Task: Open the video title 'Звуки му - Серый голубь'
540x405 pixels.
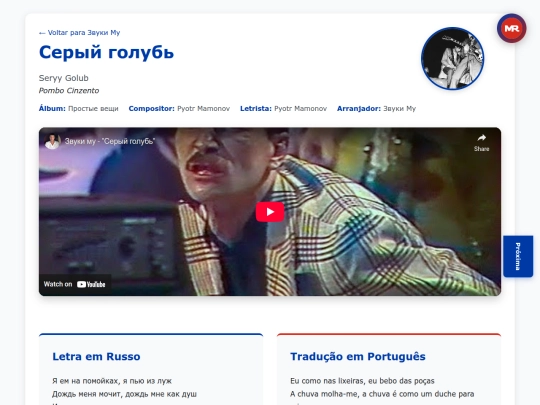Action: pyautogui.click(x=110, y=141)
